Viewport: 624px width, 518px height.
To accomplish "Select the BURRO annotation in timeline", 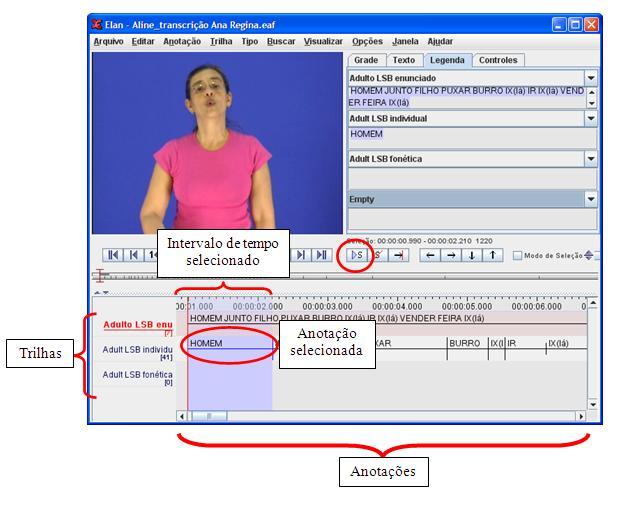I will click(x=467, y=343).
